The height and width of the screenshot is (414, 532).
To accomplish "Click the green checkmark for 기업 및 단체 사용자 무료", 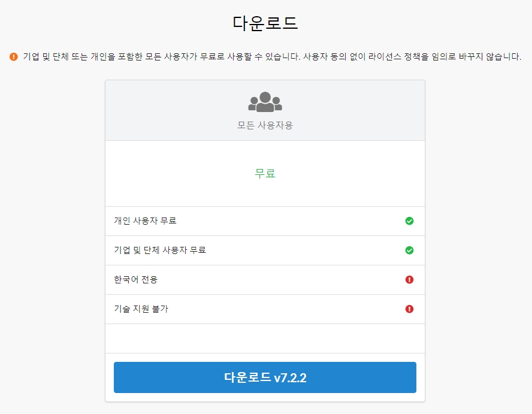I will (x=410, y=250).
